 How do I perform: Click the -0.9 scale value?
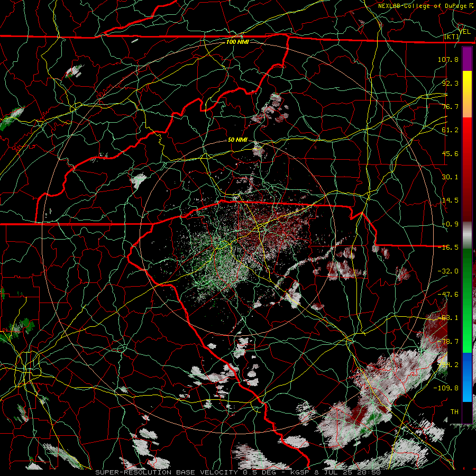tap(450, 224)
